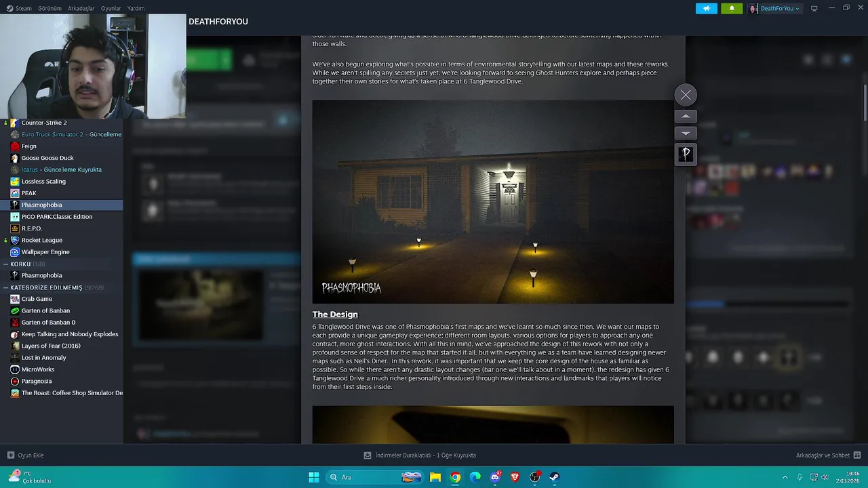The height and width of the screenshot is (488, 868).
Task: Open File Explorer from the taskbar
Action: click(435, 477)
